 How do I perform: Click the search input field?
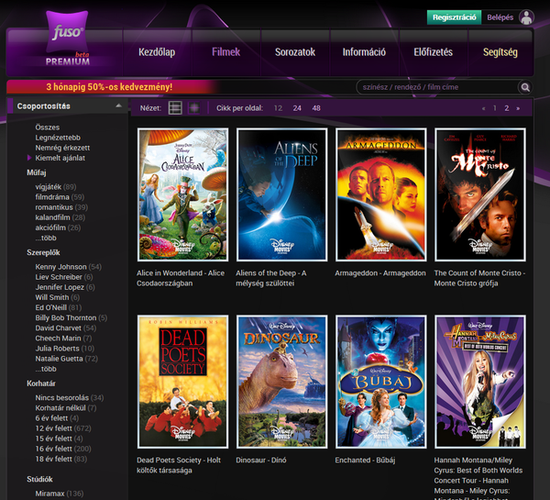pyautogui.click(x=438, y=87)
